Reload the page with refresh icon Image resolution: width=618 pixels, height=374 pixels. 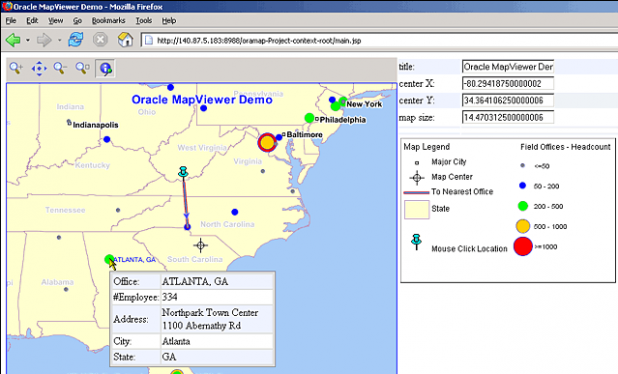click(x=75, y=39)
